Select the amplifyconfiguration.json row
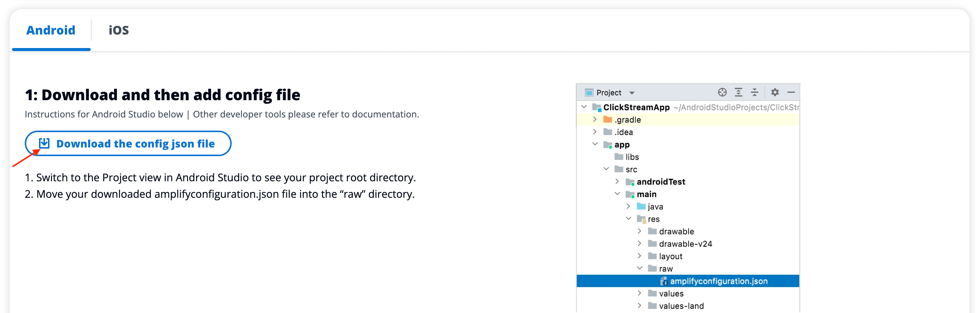The width and height of the screenshot is (980, 313). tap(688, 281)
